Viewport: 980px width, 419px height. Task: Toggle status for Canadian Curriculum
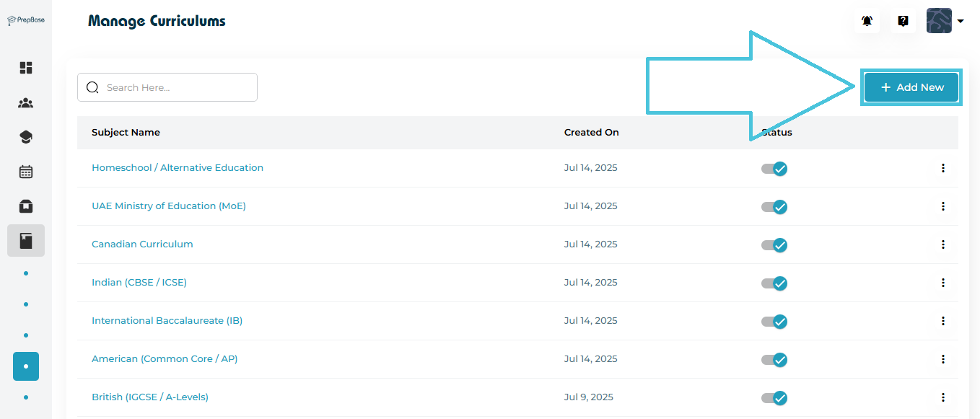click(x=774, y=245)
